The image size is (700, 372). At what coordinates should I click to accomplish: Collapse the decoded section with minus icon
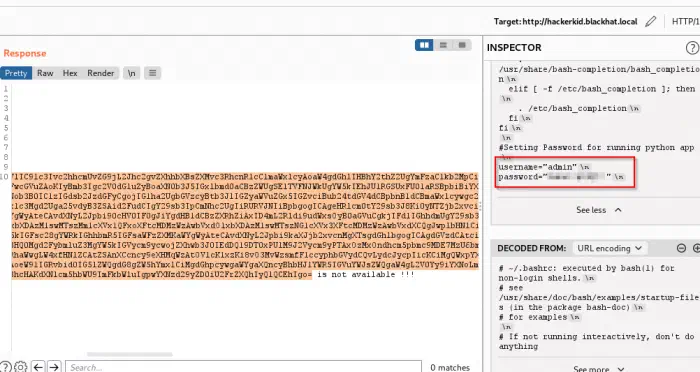(681, 248)
